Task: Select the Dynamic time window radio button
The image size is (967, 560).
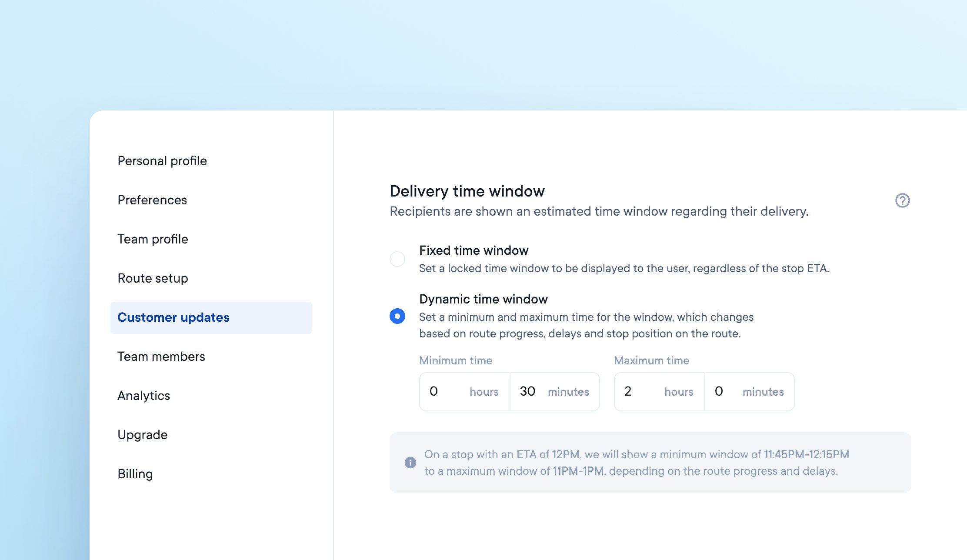Action: (x=398, y=315)
